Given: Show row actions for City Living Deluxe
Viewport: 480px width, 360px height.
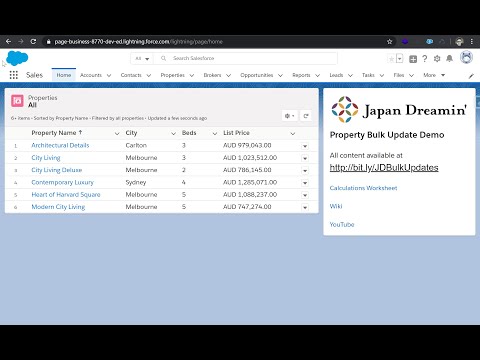Looking at the screenshot, I should 305,171.
